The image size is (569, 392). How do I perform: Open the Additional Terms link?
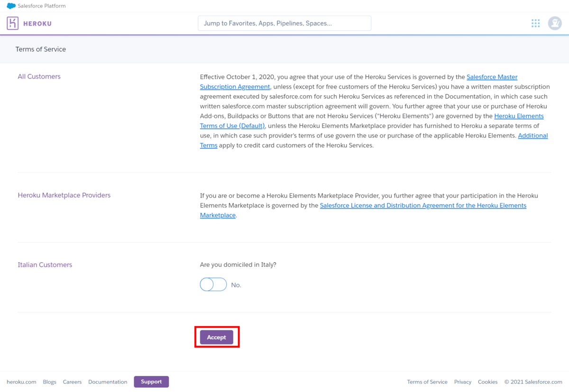[374, 140]
